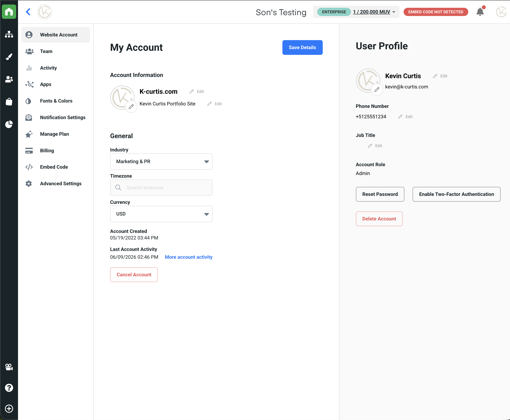
Task: Click the Last Account Activity date 06/09/2026 02:46 PM
Action: click(134, 257)
